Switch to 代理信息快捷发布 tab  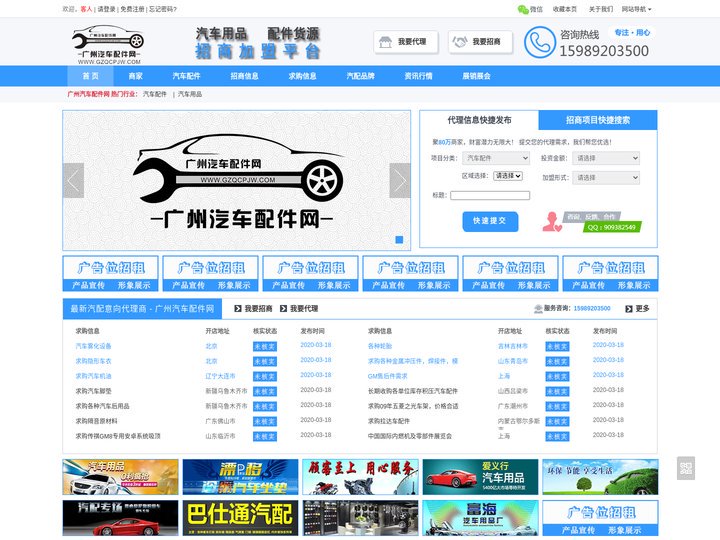pyautogui.click(x=479, y=120)
